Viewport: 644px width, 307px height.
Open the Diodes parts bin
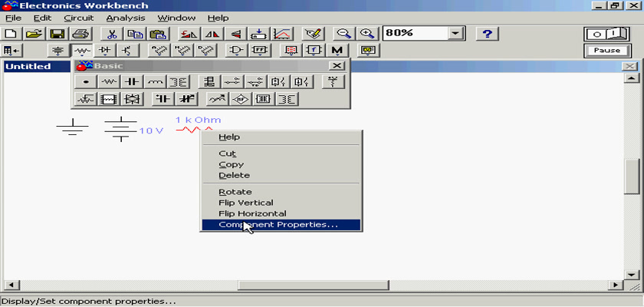[x=105, y=51]
